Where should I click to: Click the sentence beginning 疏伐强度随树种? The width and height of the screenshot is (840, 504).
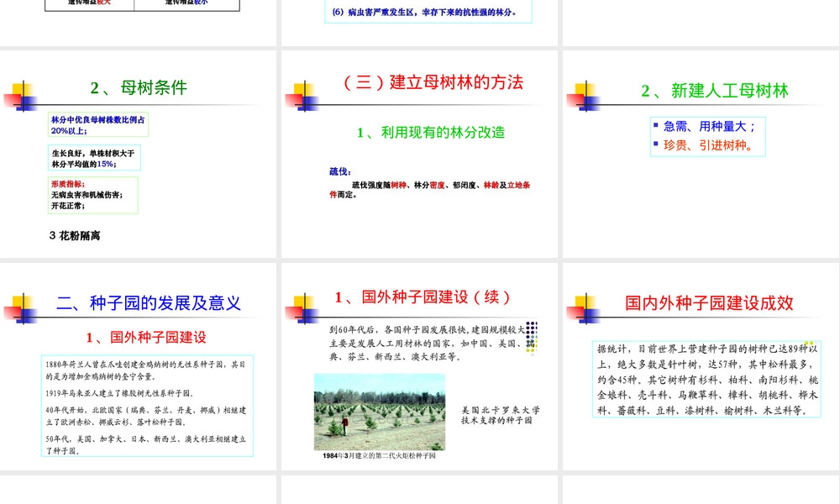[429, 190]
